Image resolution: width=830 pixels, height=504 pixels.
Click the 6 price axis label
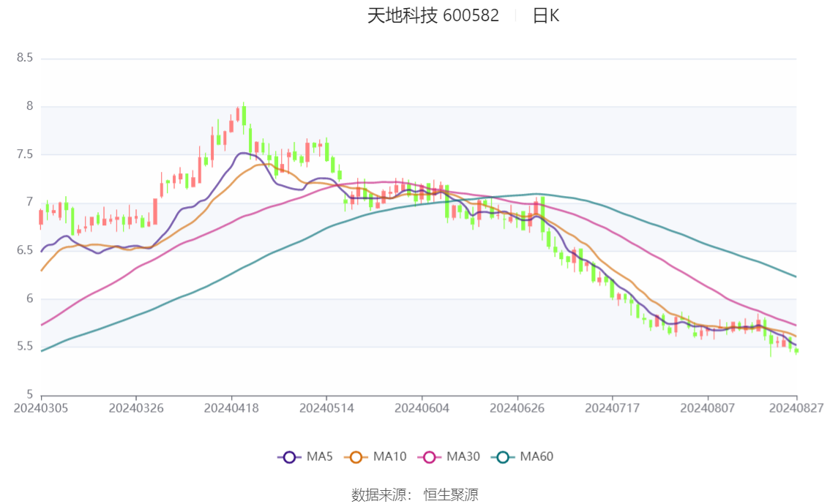pyautogui.click(x=29, y=298)
